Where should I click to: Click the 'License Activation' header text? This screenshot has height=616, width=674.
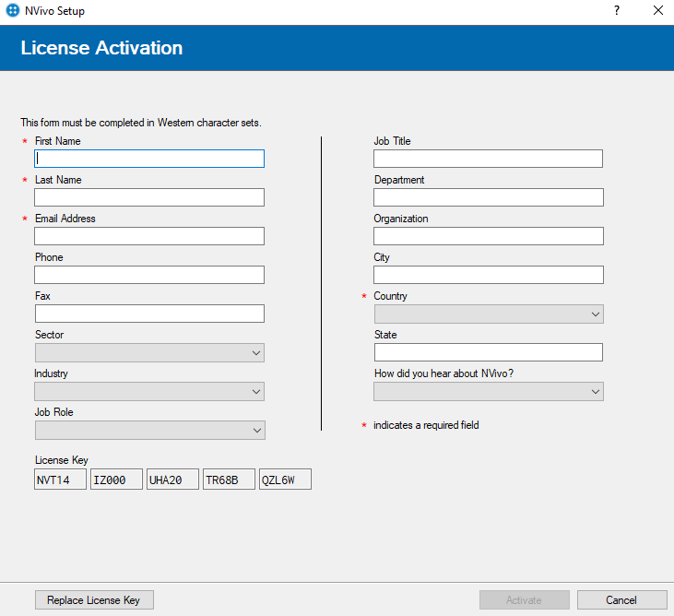coord(101,48)
